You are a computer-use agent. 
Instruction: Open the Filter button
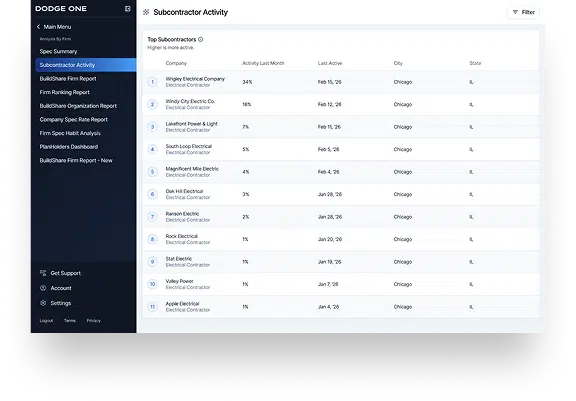coord(523,12)
